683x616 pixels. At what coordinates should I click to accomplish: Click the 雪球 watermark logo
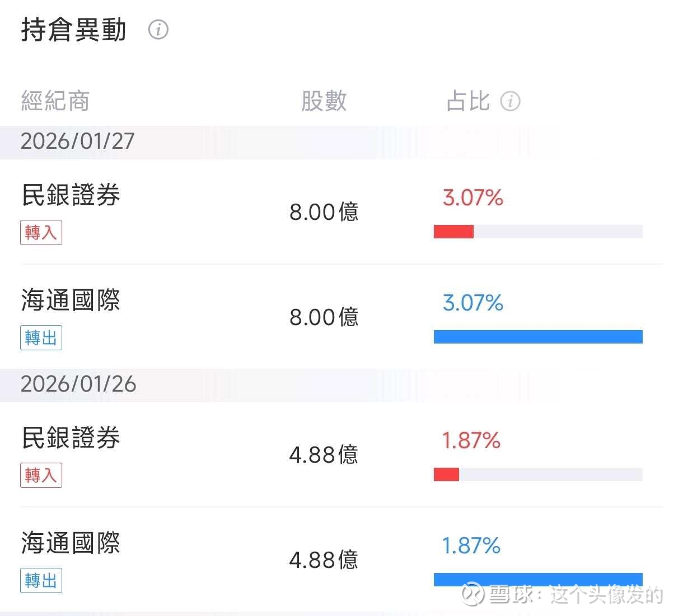coord(471,594)
